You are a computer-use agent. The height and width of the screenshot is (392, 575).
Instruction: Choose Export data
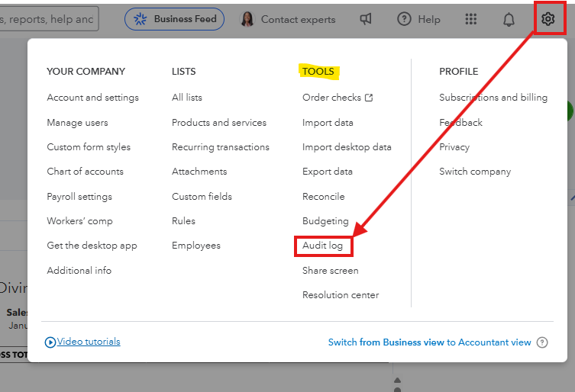(328, 172)
